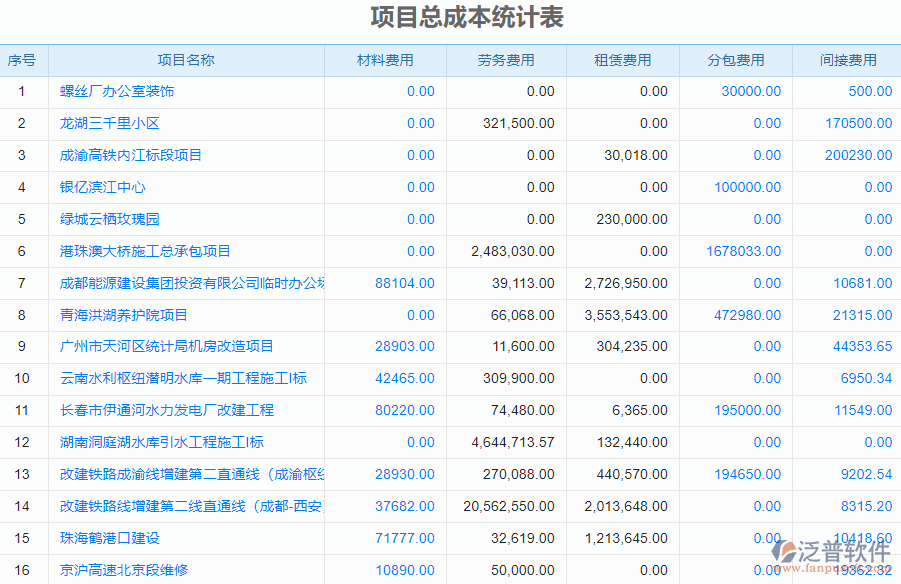The image size is (901, 584).
Task: Open project link 螺丝厂办公室装饰
Action: pos(117,92)
